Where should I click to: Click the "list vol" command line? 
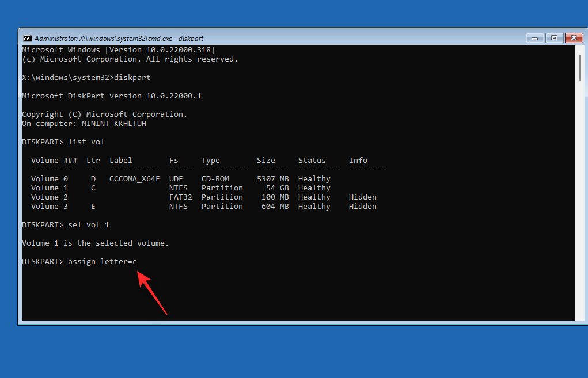(86, 142)
